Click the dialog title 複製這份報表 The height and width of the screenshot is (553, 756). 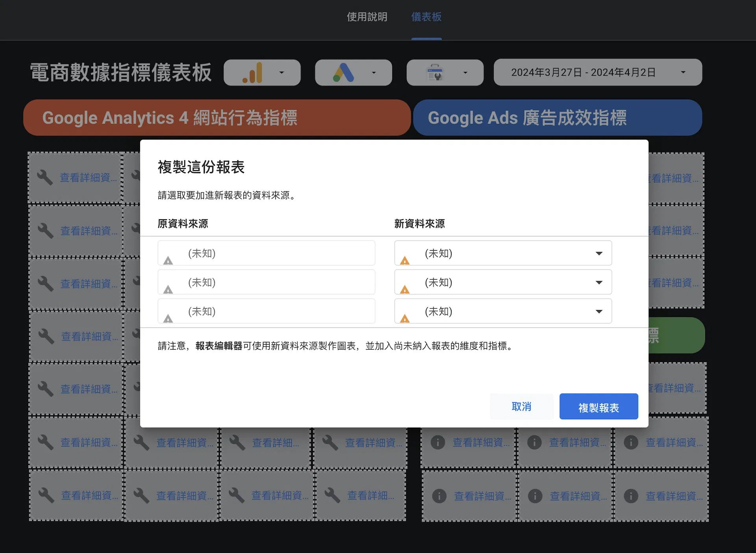pos(201,167)
